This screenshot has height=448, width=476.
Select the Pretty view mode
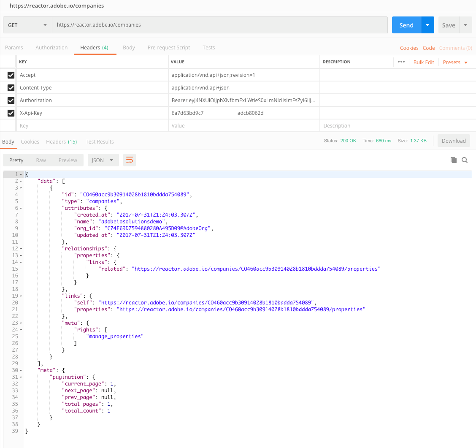[x=16, y=160]
